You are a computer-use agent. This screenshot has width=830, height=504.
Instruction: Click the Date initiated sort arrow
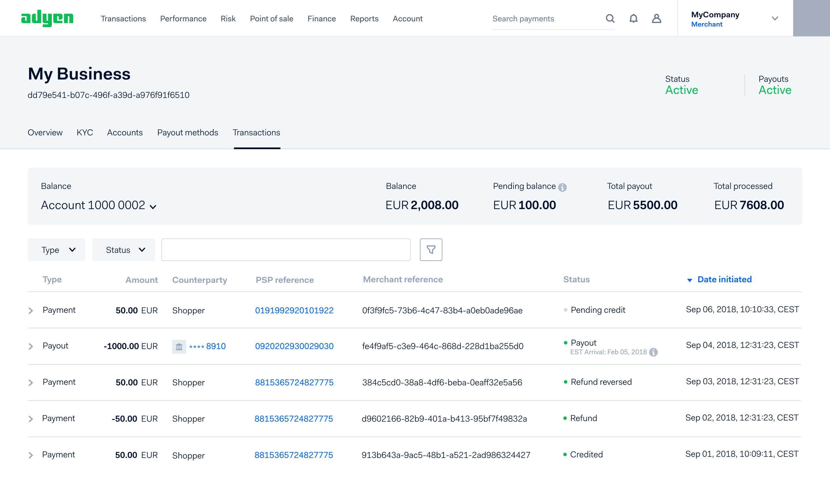[x=689, y=280]
